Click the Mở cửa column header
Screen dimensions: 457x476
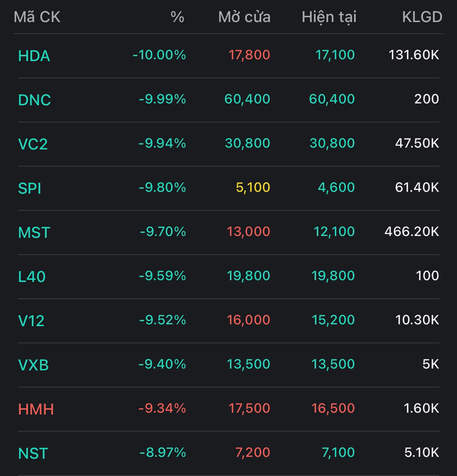click(x=244, y=17)
